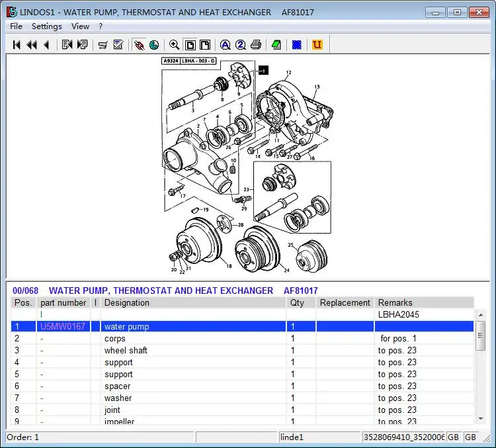496x448 pixels.
Task: Click 'linde1' in the status bar
Action: pyautogui.click(x=292, y=437)
